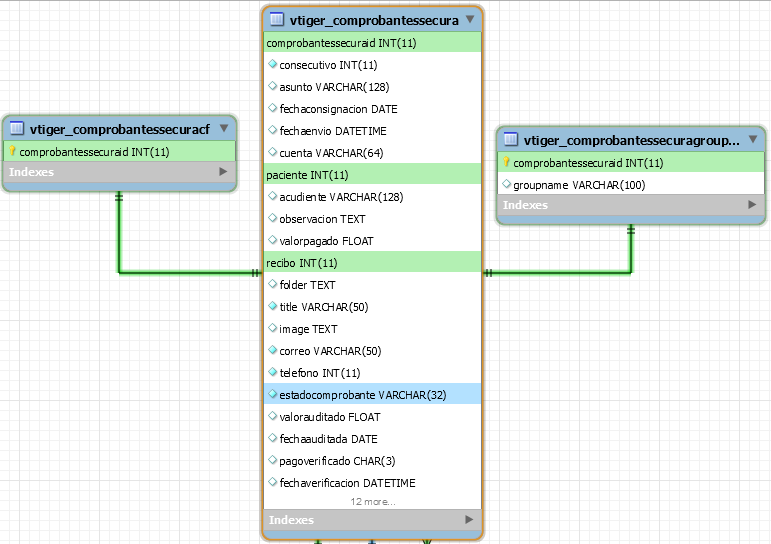Click the diamond icon beside valorpagado FLOAT
Image resolution: width=771 pixels, height=544 pixels.
(272, 240)
